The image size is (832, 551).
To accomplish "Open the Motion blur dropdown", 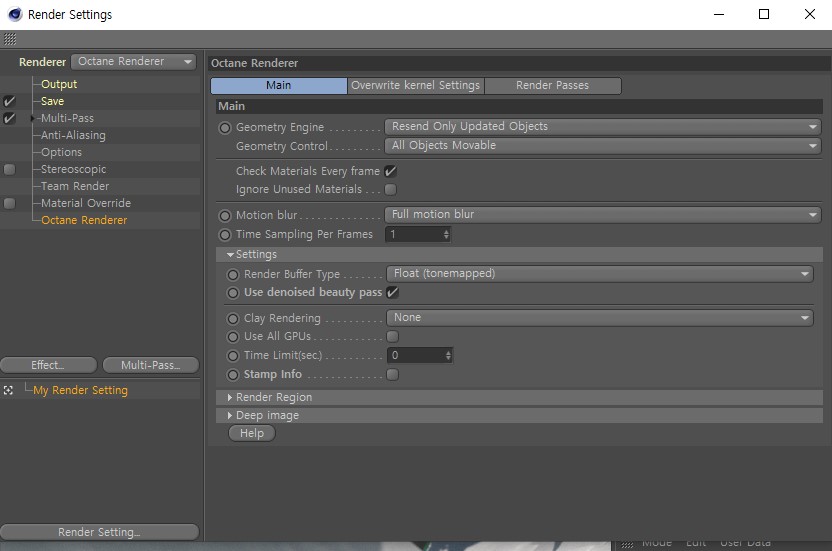I will pos(603,214).
